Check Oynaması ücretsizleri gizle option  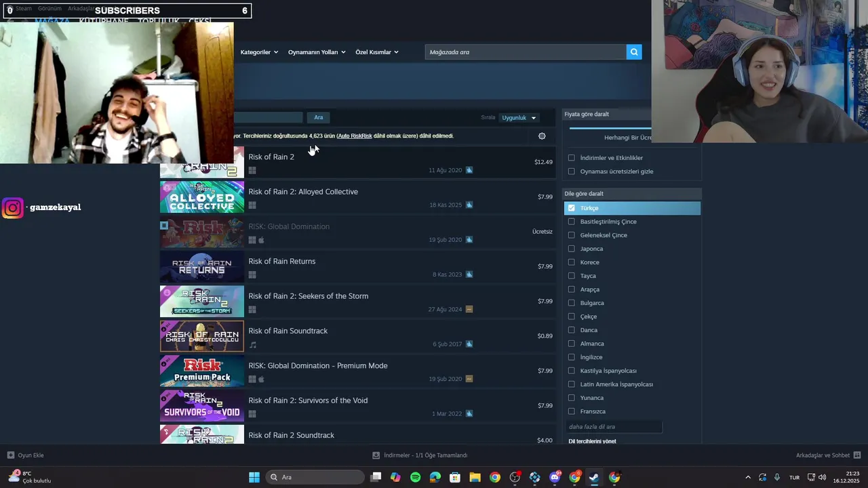572,171
